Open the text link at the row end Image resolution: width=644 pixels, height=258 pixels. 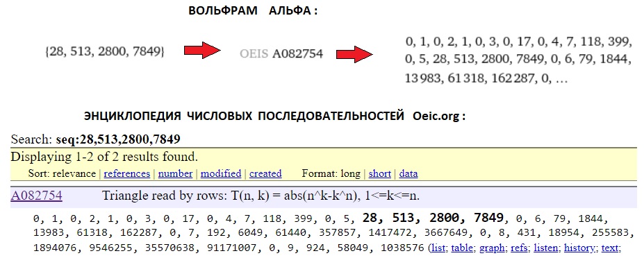611,248
